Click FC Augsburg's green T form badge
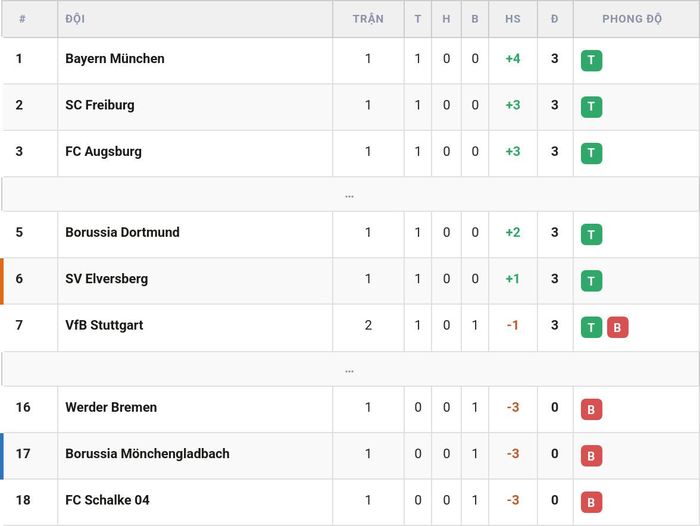This screenshot has width=700, height=526. pos(591,153)
